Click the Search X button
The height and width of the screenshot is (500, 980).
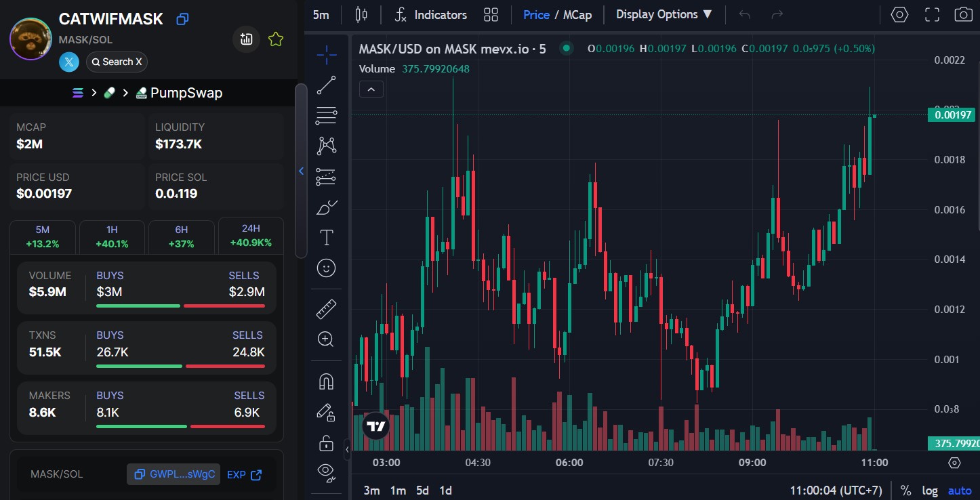pyautogui.click(x=117, y=62)
